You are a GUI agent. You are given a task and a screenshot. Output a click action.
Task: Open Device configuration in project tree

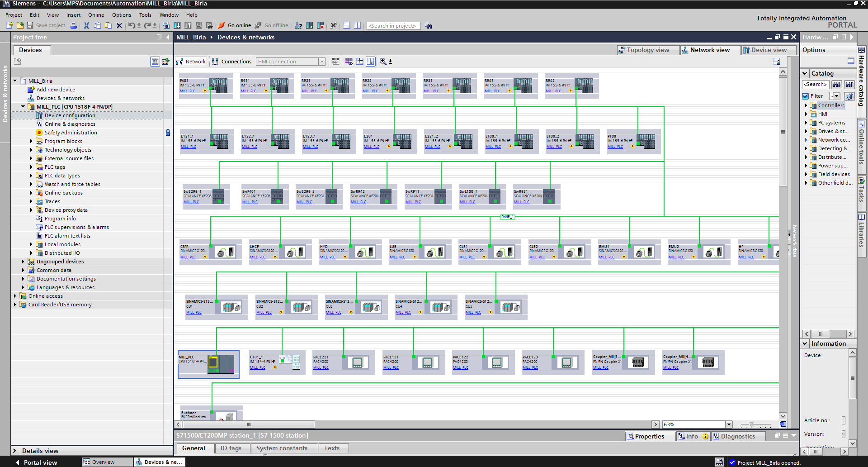tap(70, 115)
